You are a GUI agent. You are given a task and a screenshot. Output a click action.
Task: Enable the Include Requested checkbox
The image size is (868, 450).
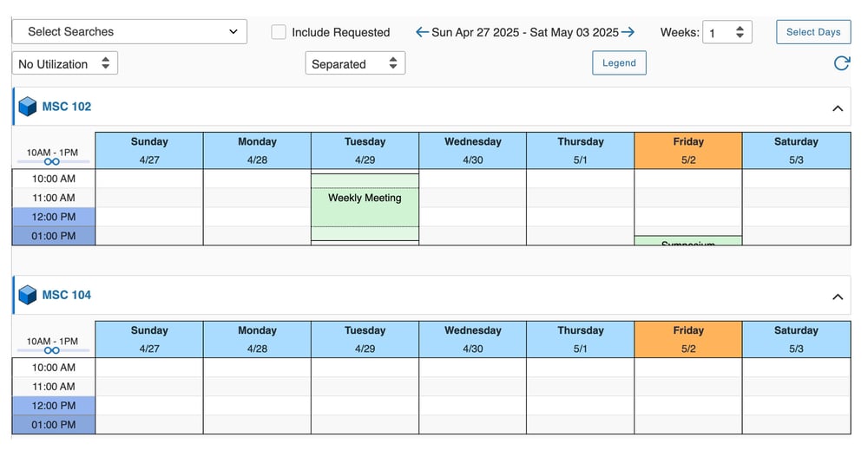coord(279,32)
